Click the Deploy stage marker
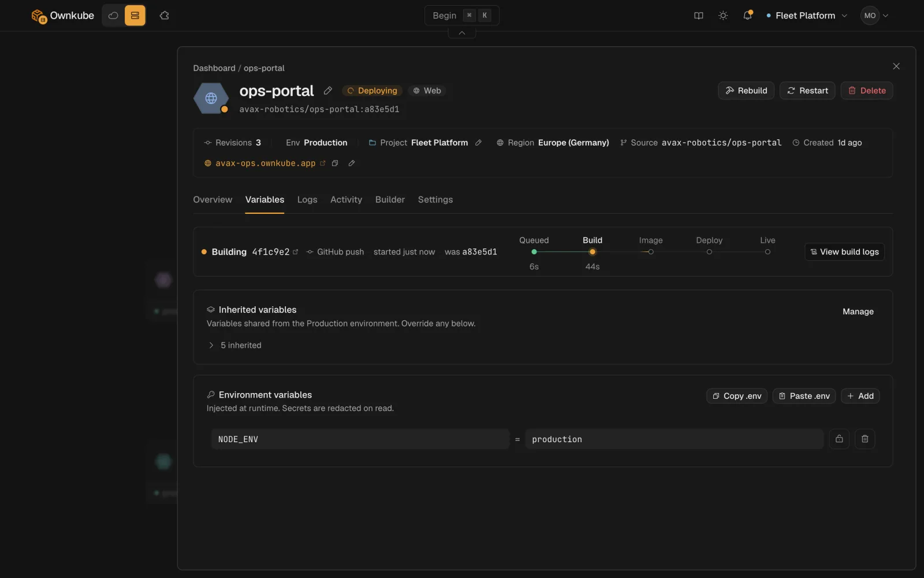This screenshot has height=578, width=924. 709,252
